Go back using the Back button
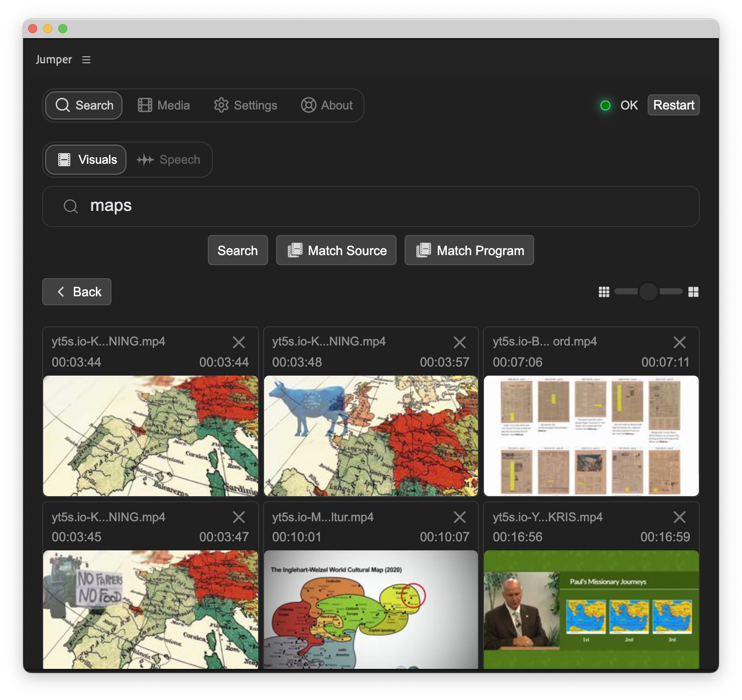 point(77,292)
